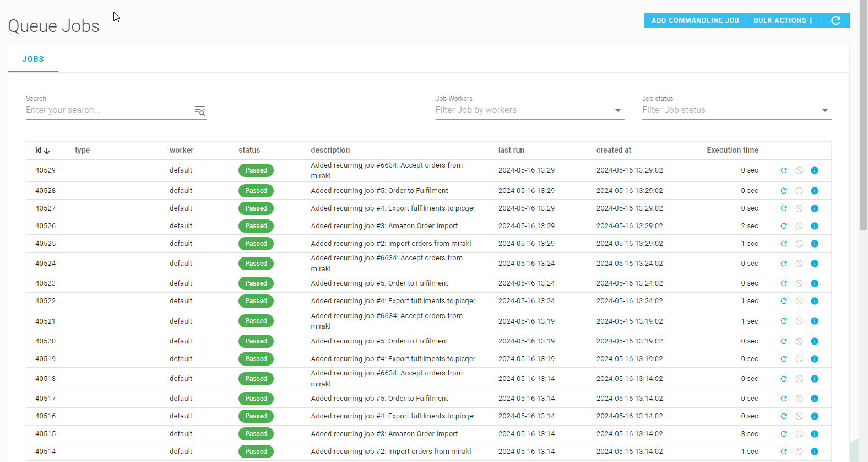Image resolution: width=868 pixels, height=462 pixels.
Task: Sort by the type column header
Action: tap(82, 150)
